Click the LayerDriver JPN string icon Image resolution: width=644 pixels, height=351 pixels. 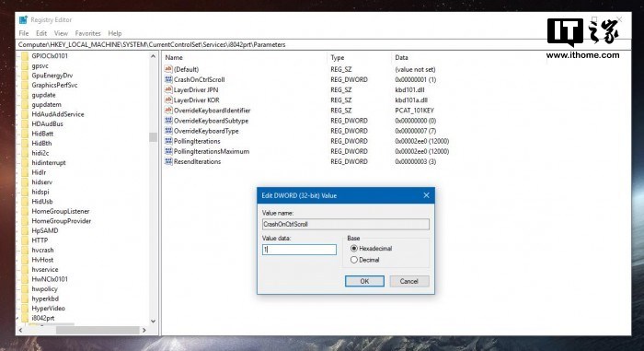(168, 89)
